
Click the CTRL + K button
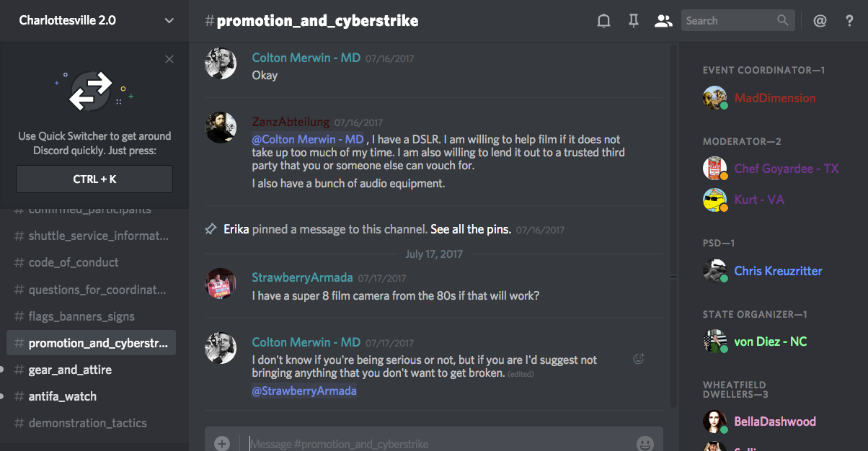(x=94, y=179)
